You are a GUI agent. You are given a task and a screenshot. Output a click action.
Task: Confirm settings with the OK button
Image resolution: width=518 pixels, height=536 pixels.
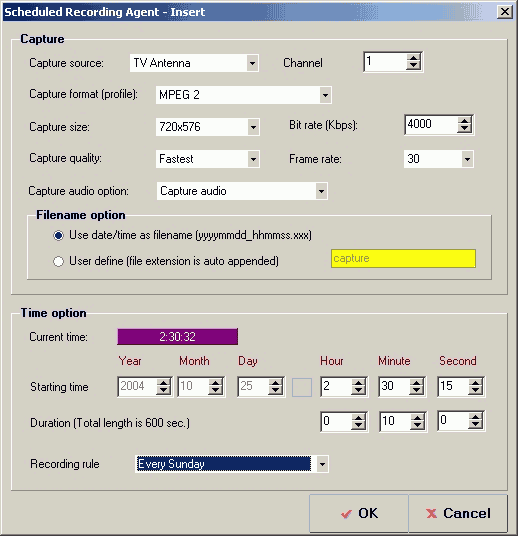359,513
